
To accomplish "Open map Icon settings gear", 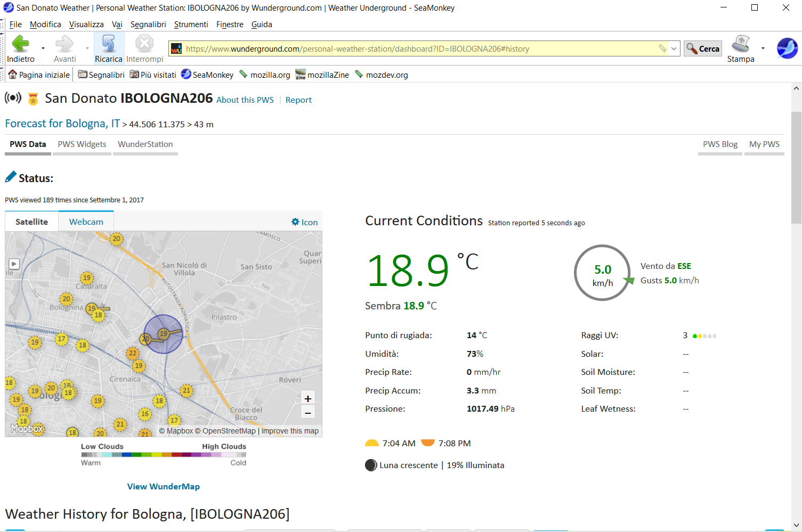I will 304,222.
